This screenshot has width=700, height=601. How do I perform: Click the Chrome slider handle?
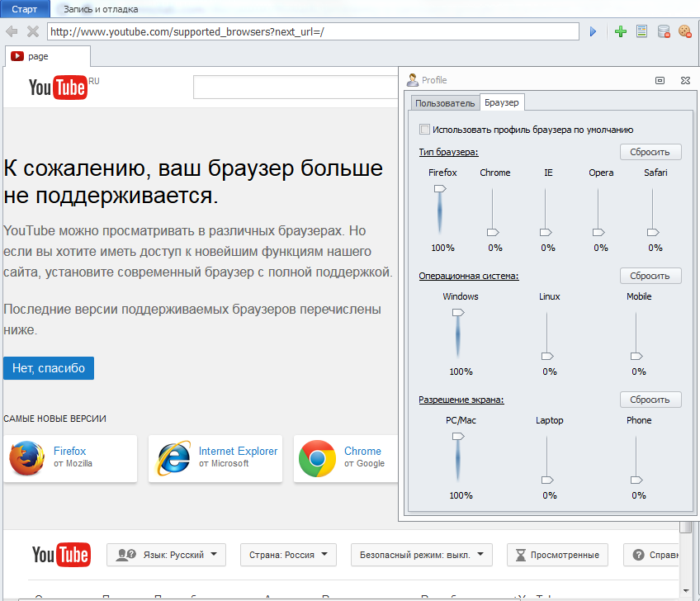[x=493, y=232]
